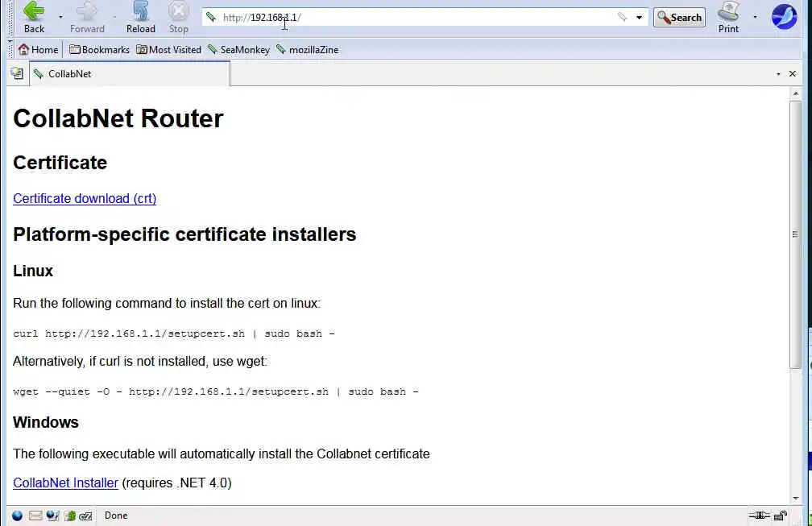Open the Bookmarks folder
The width and height of the screenshot is (812, 526).
(x=99, y=50)
